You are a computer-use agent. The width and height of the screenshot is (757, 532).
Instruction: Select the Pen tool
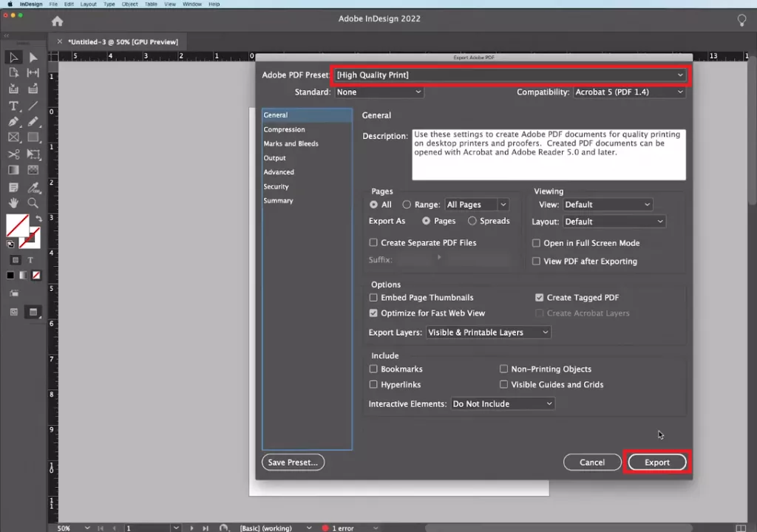pyautogui.click(x=13, y=122)
